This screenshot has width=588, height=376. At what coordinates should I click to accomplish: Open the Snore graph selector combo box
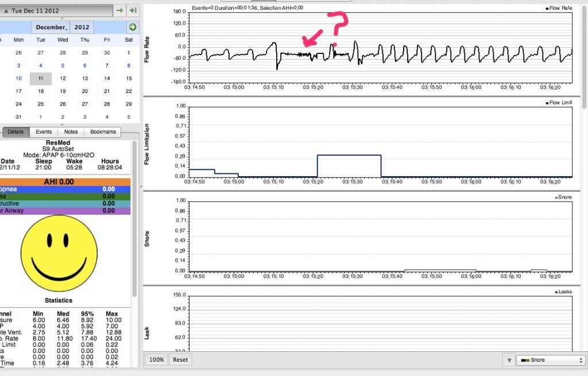[x=551, y=360]
